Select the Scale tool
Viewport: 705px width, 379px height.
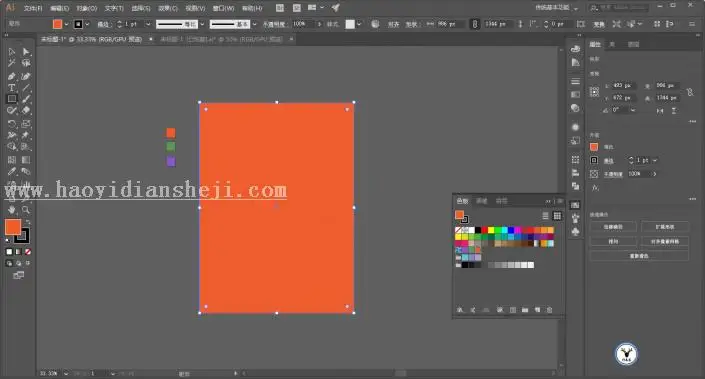tap(26, 124)
